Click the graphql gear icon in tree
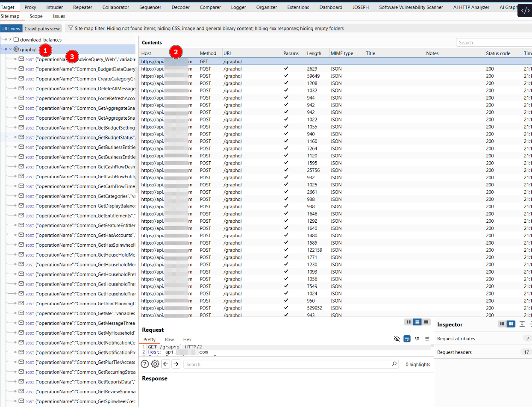 pyautogui.click(x=16, y=50)
